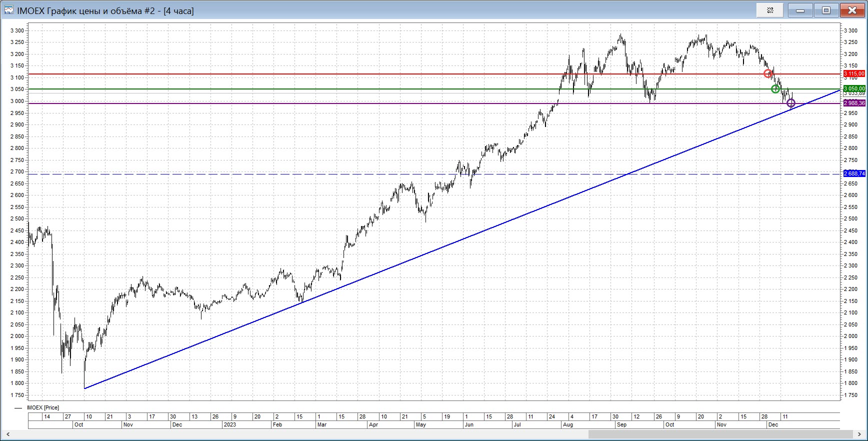Click the Aug month label on time axis
The width and height of the screenshot is (868, 441).
568,424
